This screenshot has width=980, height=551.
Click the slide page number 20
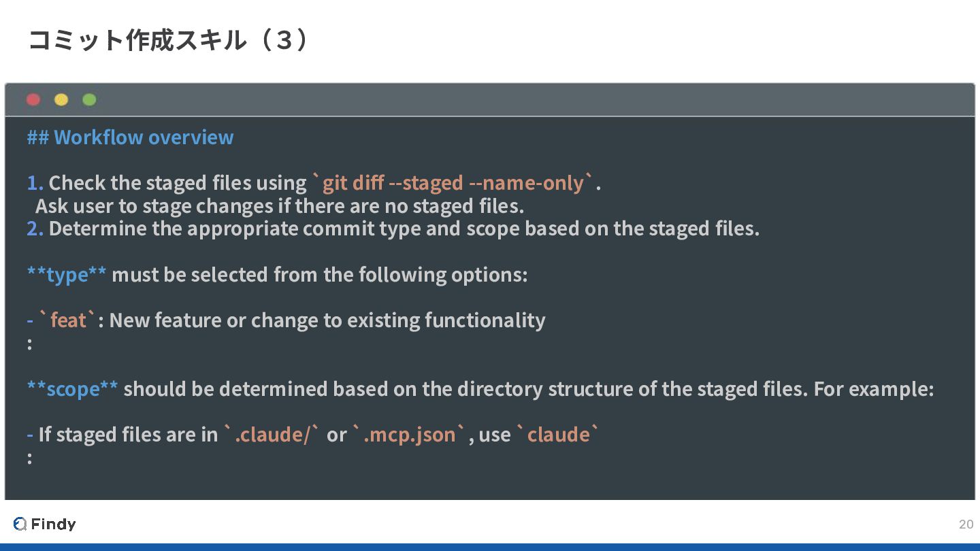(966, 524)
